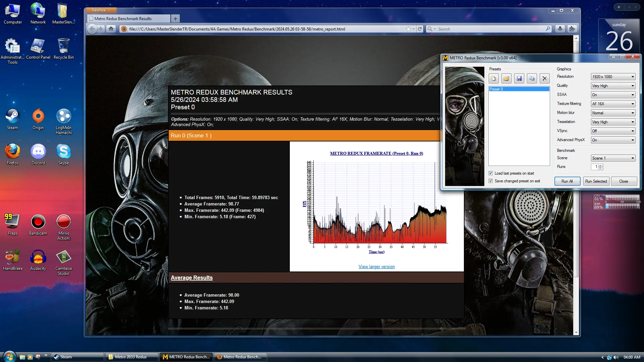644x362 pixels.
Task: Open the Tesselation dropdown
Action: [x=613, y=122]
